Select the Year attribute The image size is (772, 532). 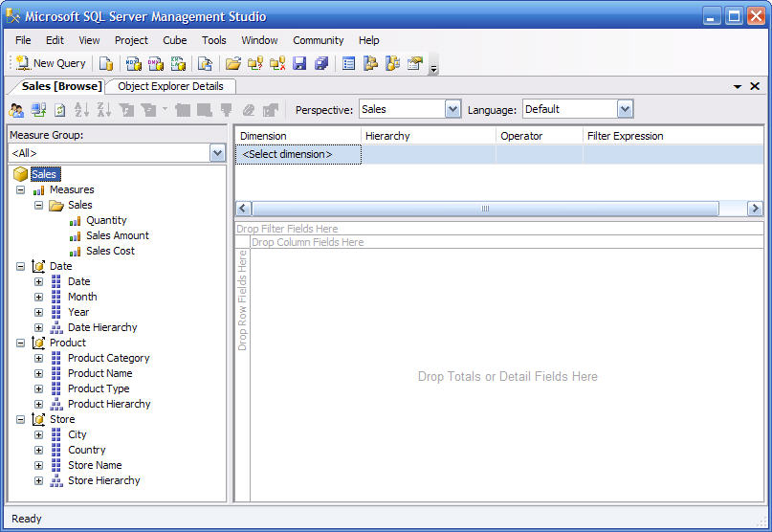tap(78, 312)
